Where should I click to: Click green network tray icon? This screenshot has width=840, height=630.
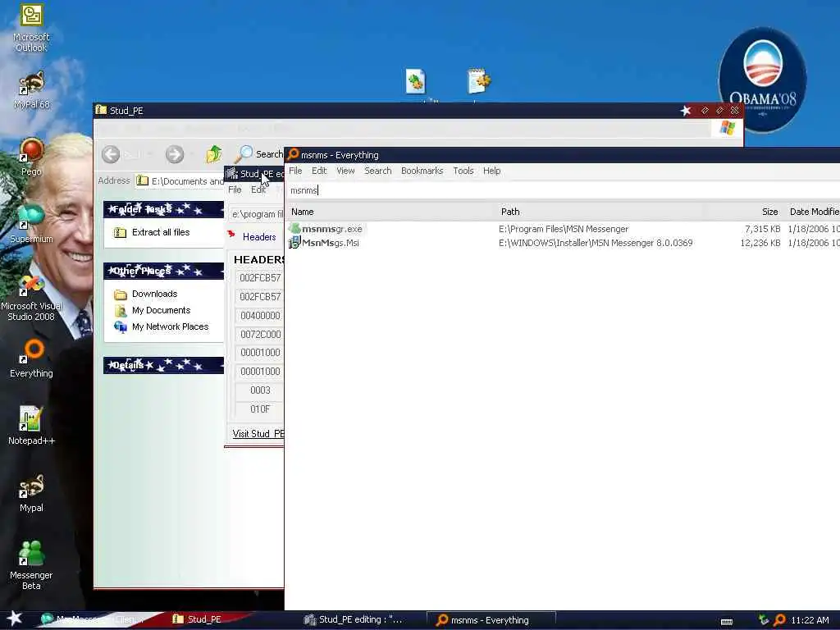click(x=764, y=620)
